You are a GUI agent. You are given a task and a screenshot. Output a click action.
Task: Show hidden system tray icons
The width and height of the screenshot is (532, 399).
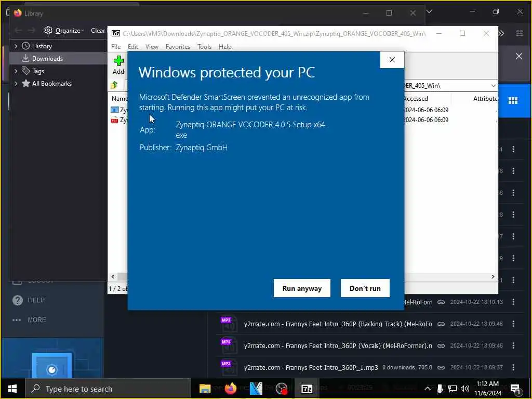[x=428, y=389]
